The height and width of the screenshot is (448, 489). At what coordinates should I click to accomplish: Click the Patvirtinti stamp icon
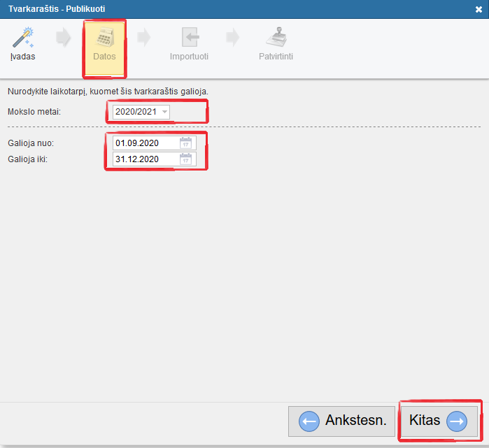(x=276, y=38)
